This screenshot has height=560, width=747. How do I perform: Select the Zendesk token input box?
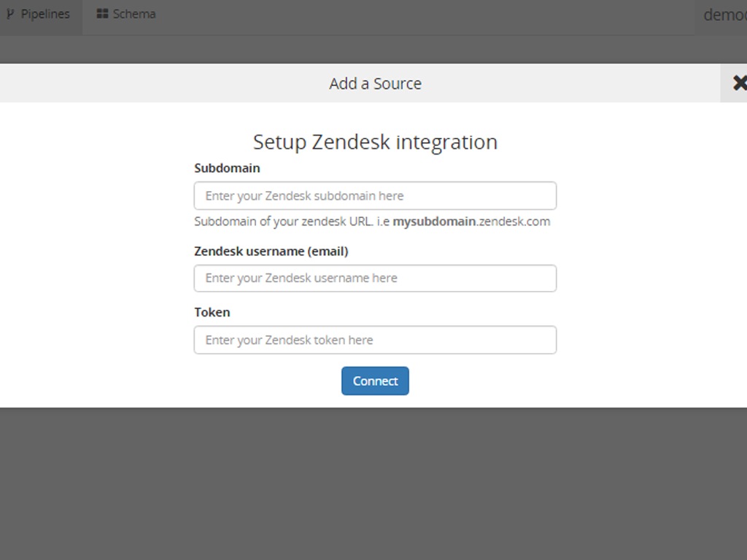pos(375,340)
